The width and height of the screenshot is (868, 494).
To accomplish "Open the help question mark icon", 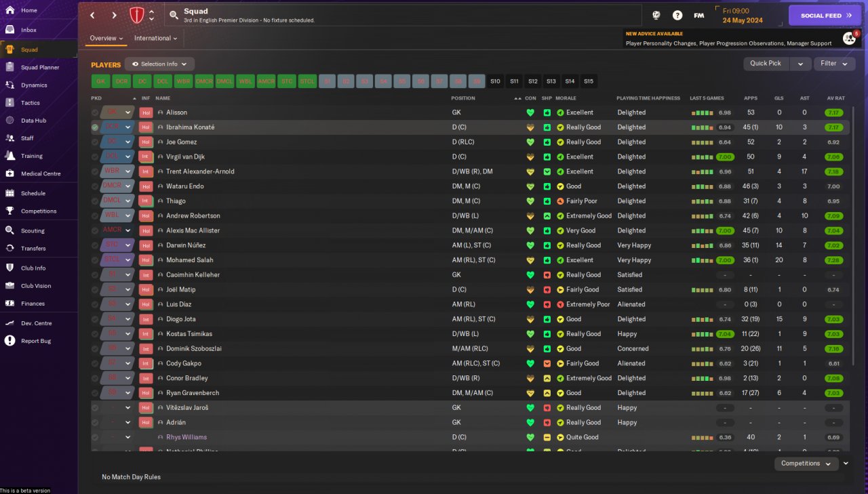I will click(x=677, y=15).
